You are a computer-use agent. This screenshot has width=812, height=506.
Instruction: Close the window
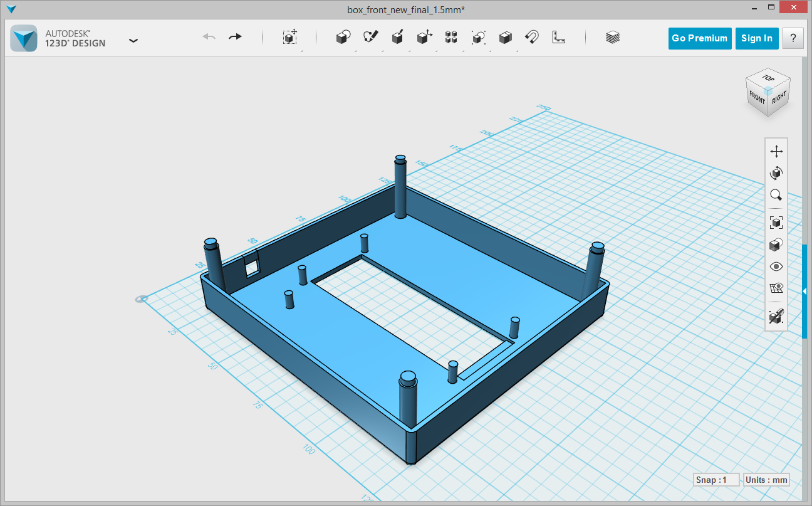[794, 8]
